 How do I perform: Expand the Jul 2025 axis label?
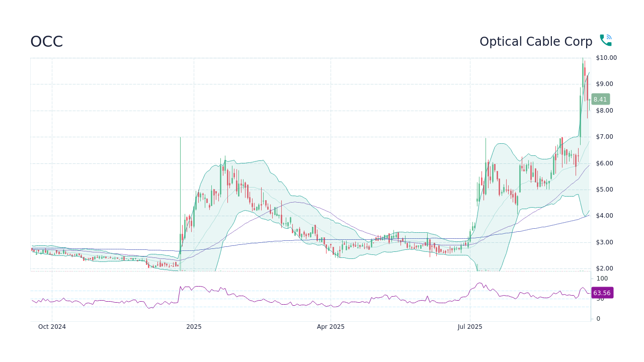click(470, 326)
